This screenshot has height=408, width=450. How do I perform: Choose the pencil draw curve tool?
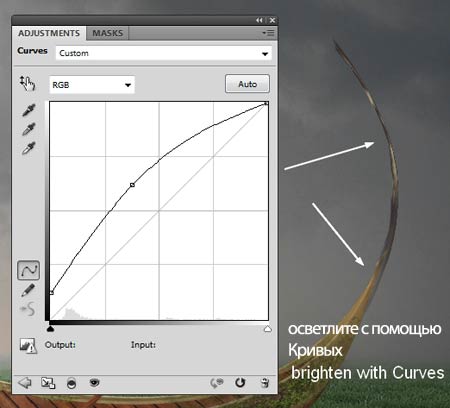pyautogui.click(x=28, y=290)
